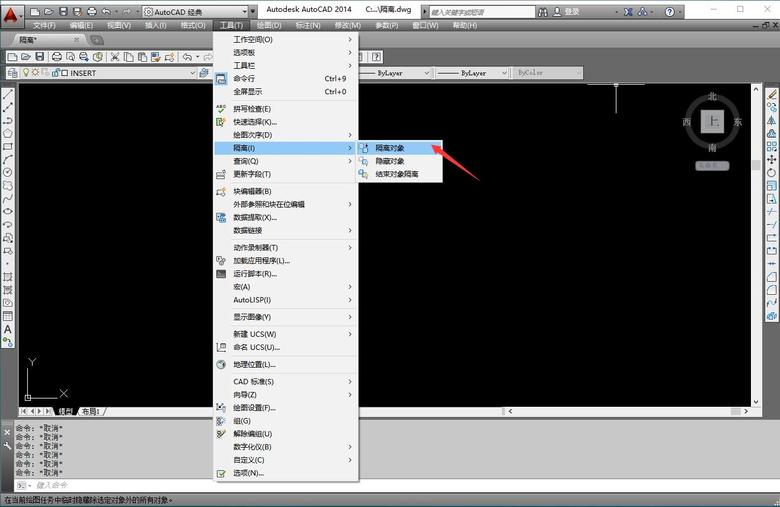Screen dimensions: 780x507
Task: Click the Cut scissors icon in standard toolbar
Action: click(x=115, y=57)
